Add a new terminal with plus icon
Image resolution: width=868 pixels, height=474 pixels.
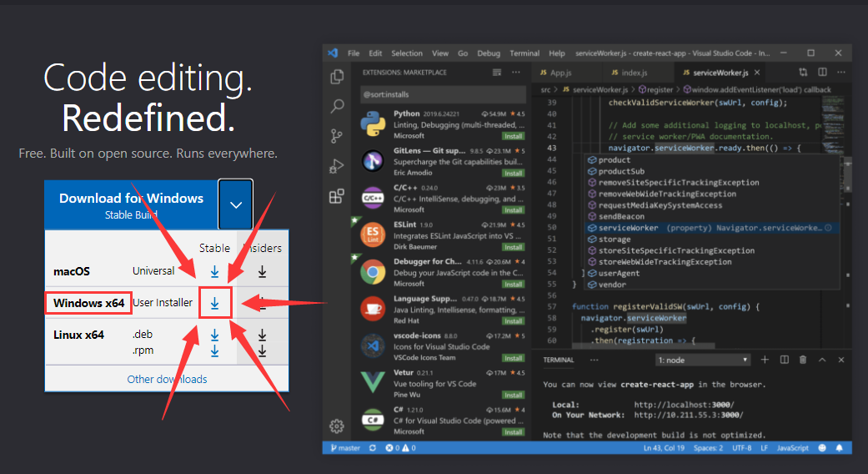click(x=765, y=360)
